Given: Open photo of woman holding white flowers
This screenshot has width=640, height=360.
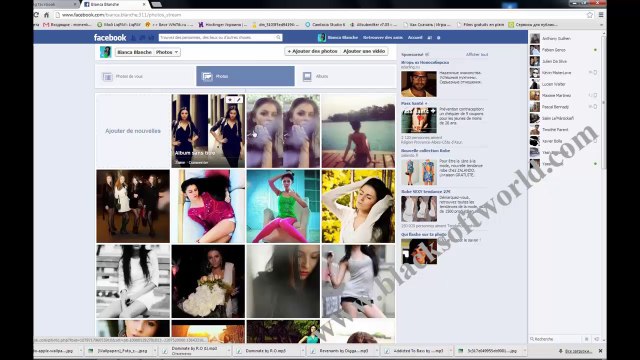Looking at the screenshot, I should [x=208, y=281].
